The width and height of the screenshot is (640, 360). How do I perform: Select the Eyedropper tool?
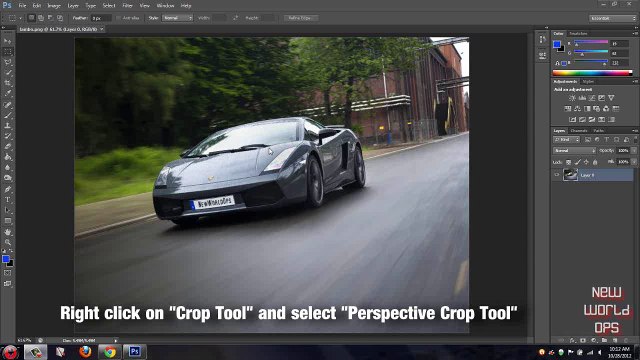click(8, 93)
